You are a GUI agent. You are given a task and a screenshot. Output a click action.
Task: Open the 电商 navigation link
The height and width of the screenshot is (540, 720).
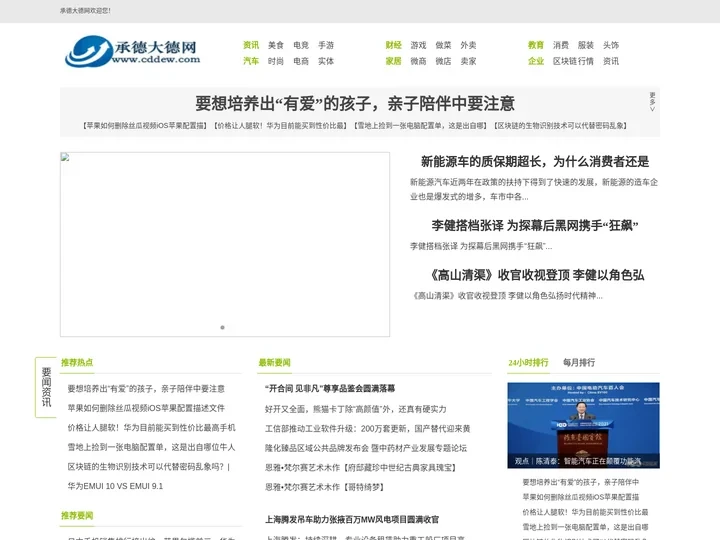(x=301, y=61)
